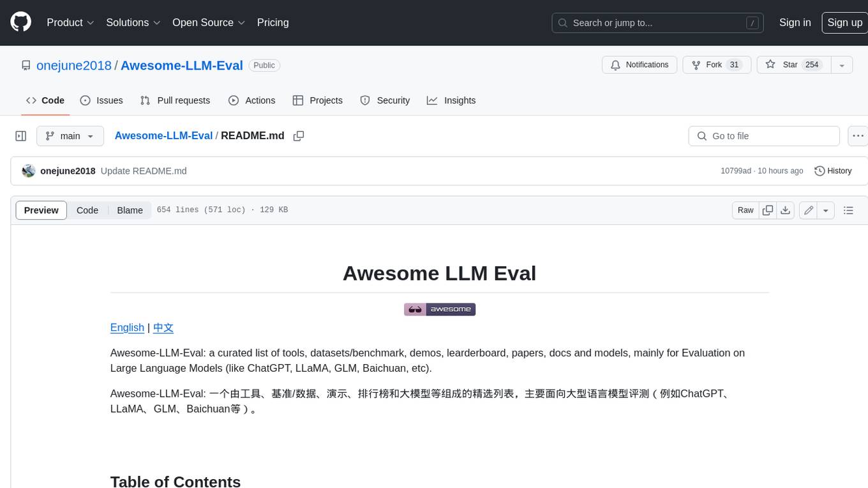Open more edit options dropdown
The image size is (868, 488).
pyautogui.click(x=826, y=210)
